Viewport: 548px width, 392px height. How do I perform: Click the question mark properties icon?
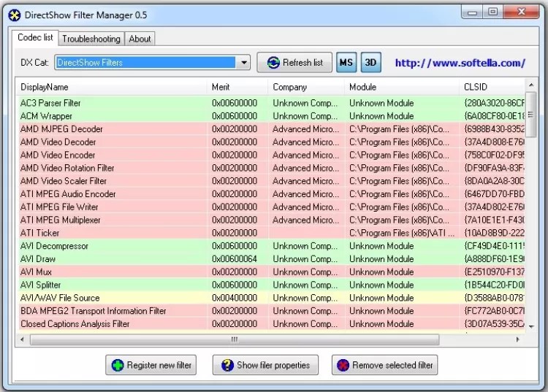227,366
